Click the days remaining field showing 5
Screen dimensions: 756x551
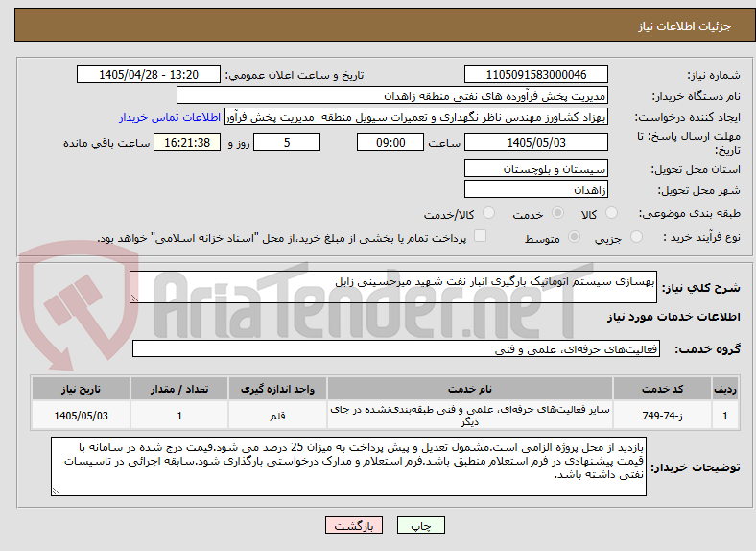[287, 142]
